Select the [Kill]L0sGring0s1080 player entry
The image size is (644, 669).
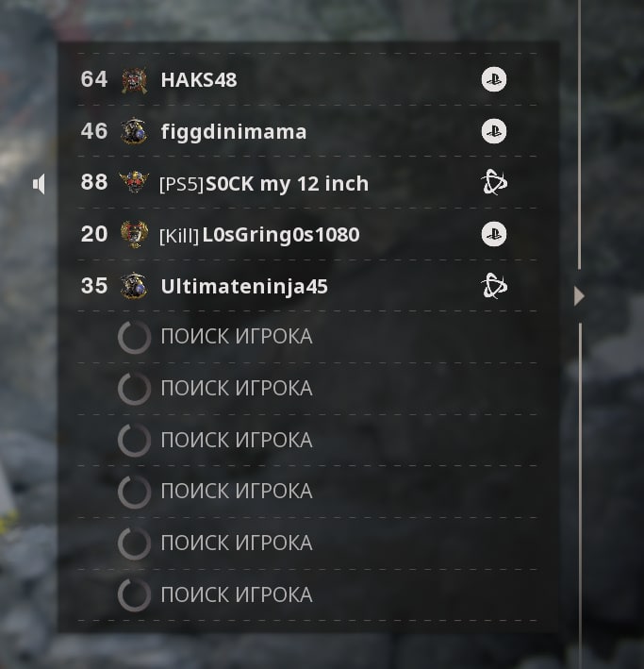[x=307, y=234]
